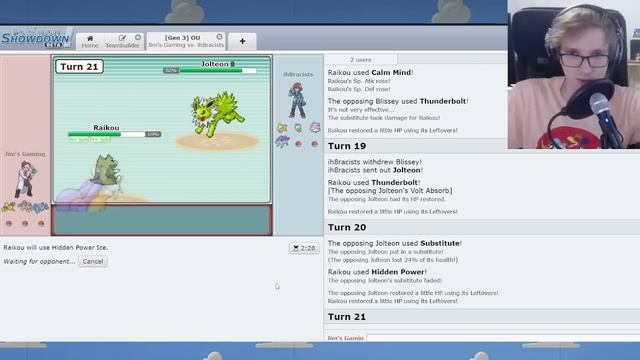
Task: Click the Suicune icon in opponent's team
Action: click(282, 142)
